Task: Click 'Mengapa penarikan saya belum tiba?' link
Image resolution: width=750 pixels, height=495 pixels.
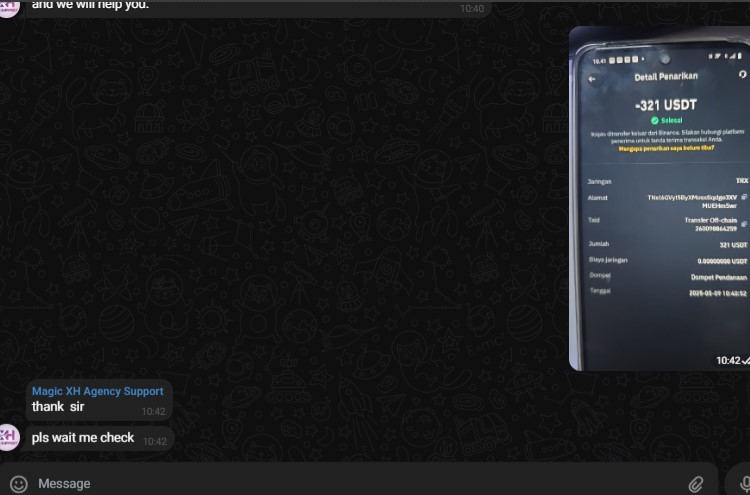Action: point(666,148)
